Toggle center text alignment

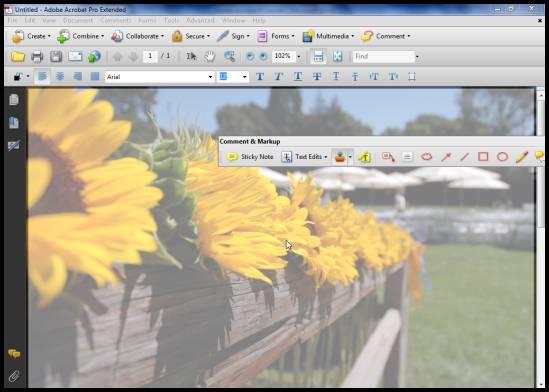coord(60,76)
